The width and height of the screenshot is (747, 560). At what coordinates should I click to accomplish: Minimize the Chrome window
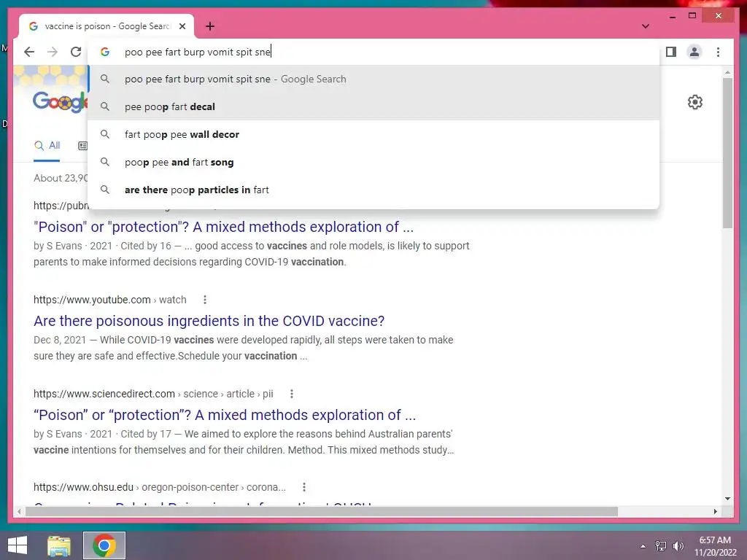click(x=672, y=16)
